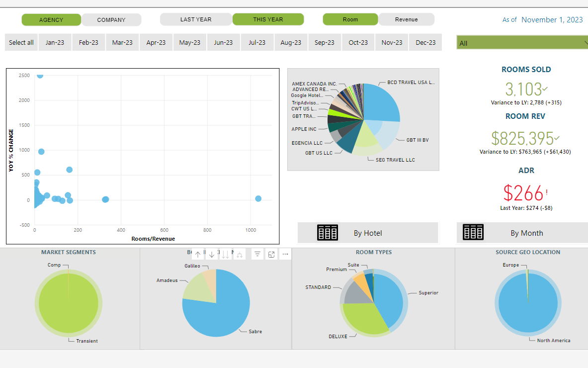Image resolution: width=588 pixels, height=368 pixels.
Task: Click APPLE INC label
Action: pos(304,129)
